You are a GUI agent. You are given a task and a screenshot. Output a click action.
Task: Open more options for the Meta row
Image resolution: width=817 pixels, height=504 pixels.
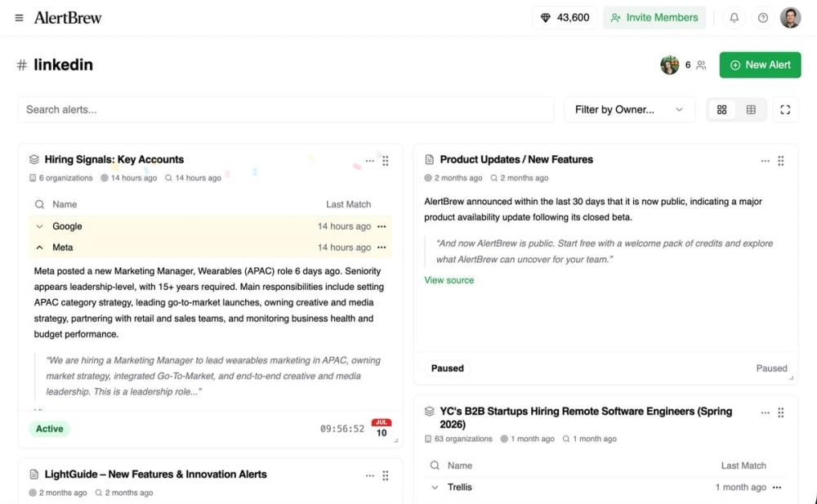click(382, 248)
